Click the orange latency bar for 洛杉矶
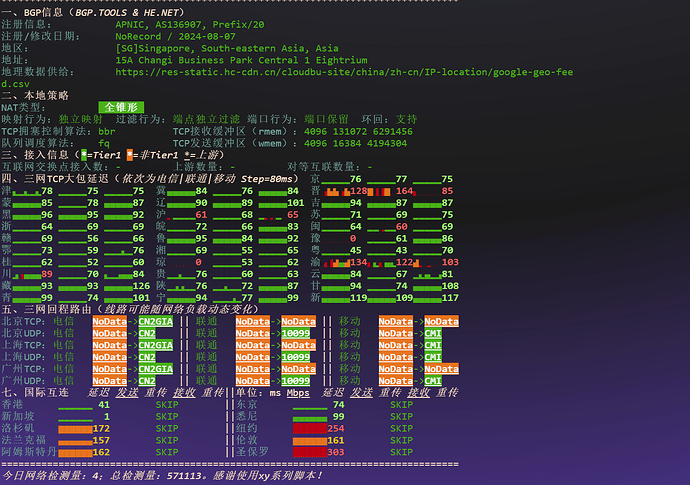 (75, 429)
